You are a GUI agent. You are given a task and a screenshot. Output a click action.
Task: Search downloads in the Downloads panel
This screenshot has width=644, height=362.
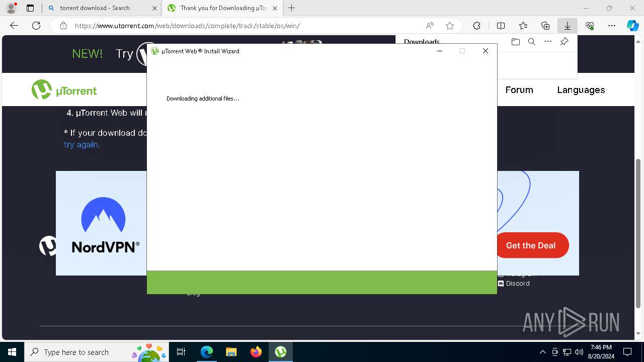[531, 42]
